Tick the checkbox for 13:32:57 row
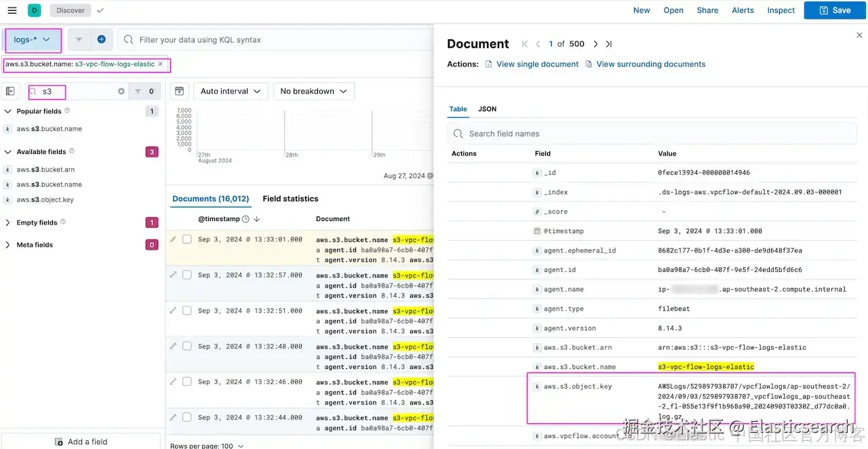The width and height of the screenshot is (868, 449). [x=186, y=275]
